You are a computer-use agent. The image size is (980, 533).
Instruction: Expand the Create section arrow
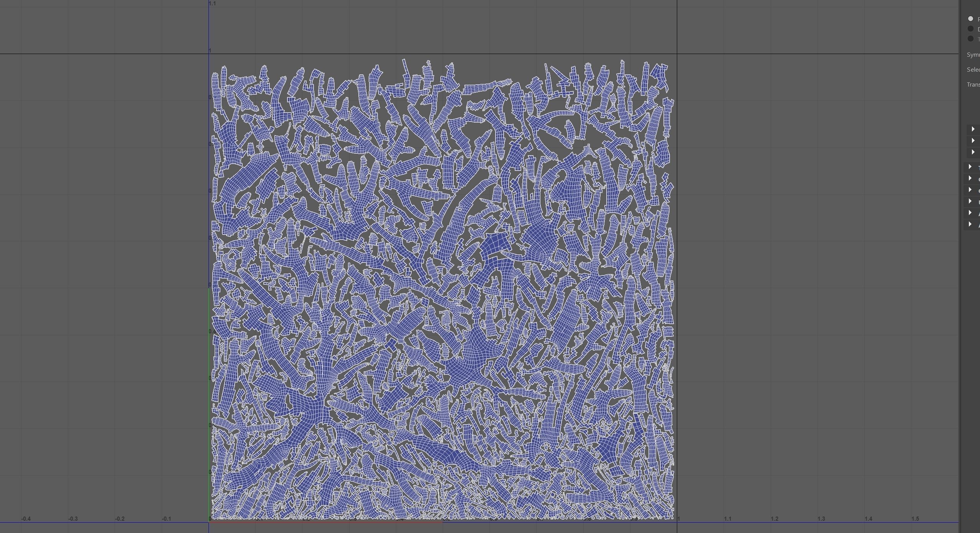(970, 178)
